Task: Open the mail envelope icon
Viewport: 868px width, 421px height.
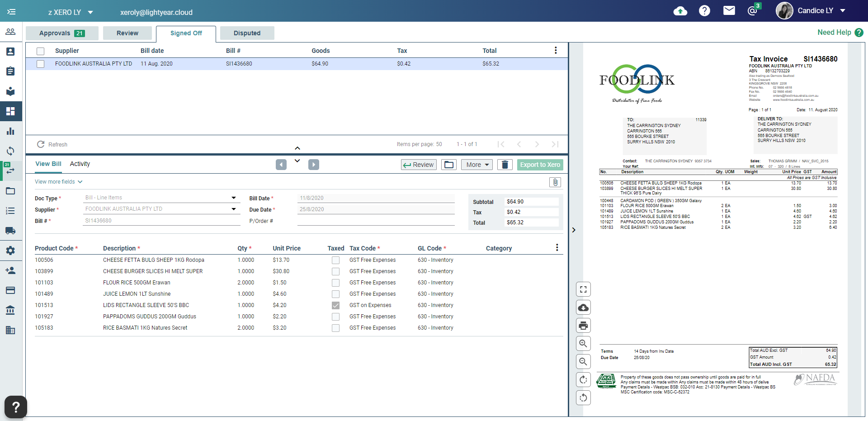Action: 729,10
